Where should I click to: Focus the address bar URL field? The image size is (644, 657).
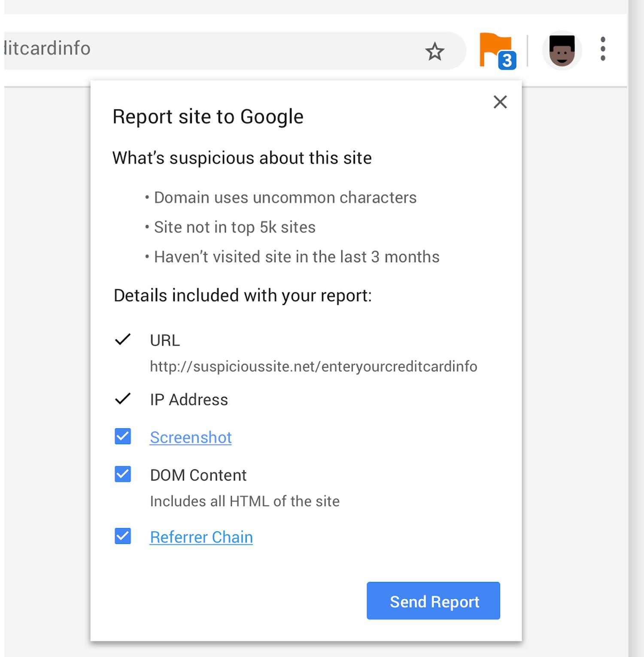pyautogui.click(x=215, y=49)
